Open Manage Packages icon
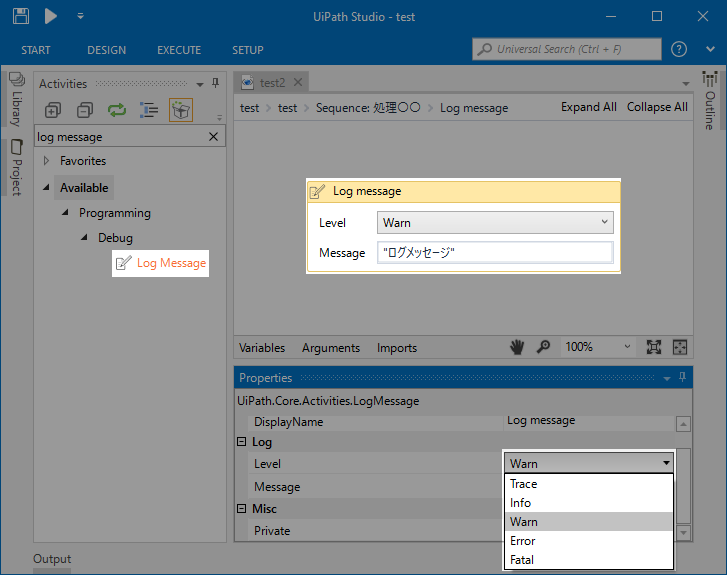The image size is (727, 575). coord(181,110)
